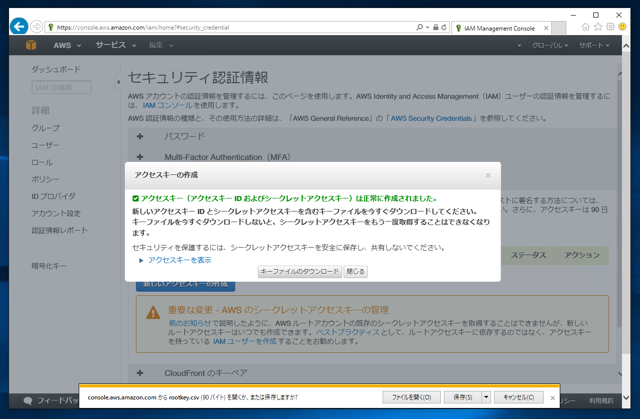
Task: Click the orange warning triangle icon
Action: click(x=153, y=313)
